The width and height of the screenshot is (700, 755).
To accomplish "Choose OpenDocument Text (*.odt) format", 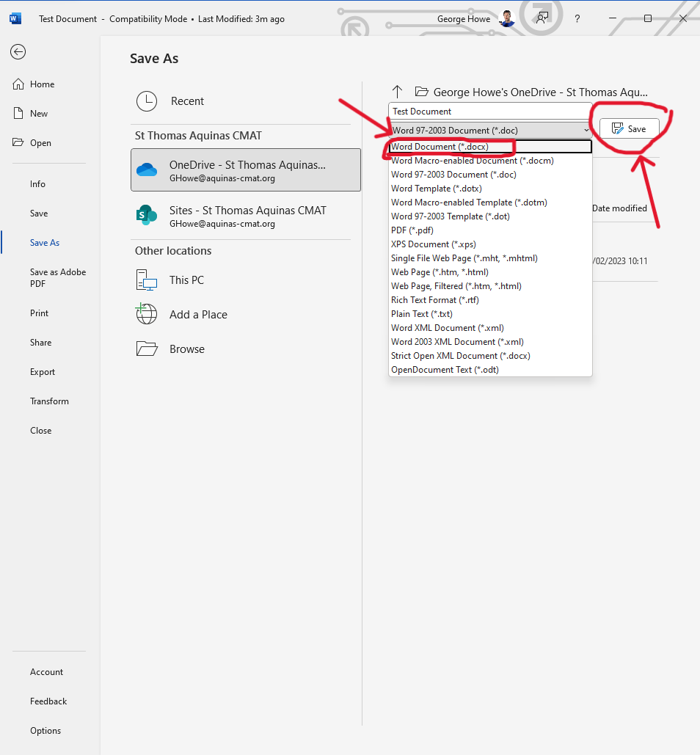I will [490, 370].
